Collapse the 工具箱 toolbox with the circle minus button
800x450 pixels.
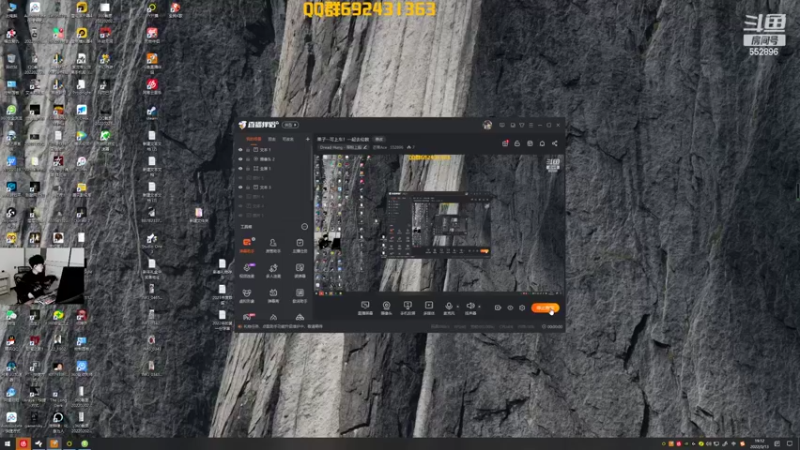305,227
